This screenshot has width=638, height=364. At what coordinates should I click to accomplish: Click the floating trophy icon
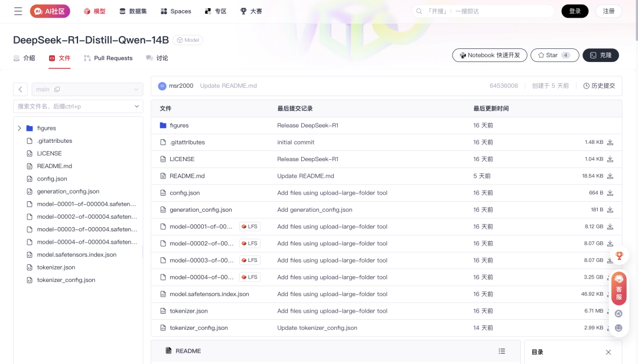[619, 255]
